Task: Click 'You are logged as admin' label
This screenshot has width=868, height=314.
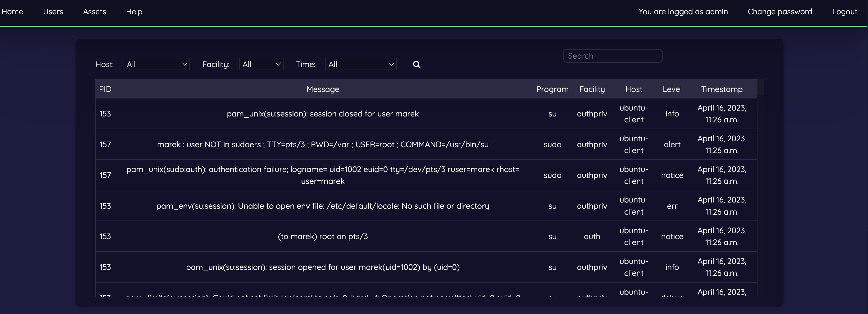Action: [x=683, y=11]
